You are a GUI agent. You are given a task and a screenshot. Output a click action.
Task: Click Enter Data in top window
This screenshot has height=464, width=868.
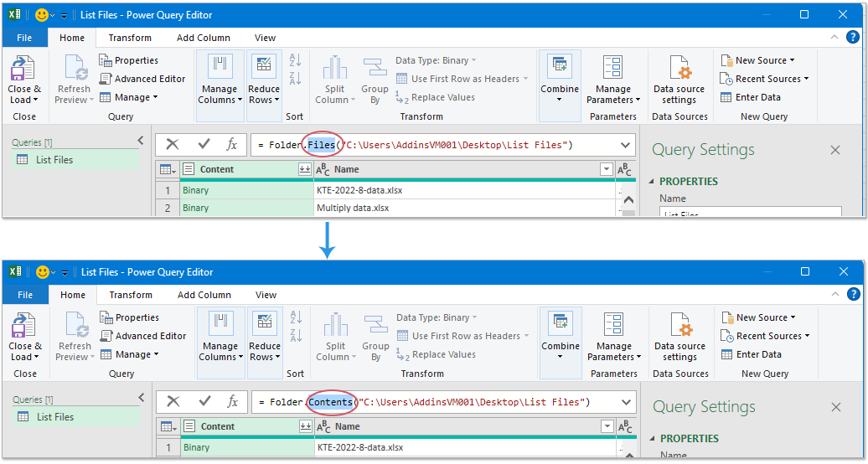point(751,97)
